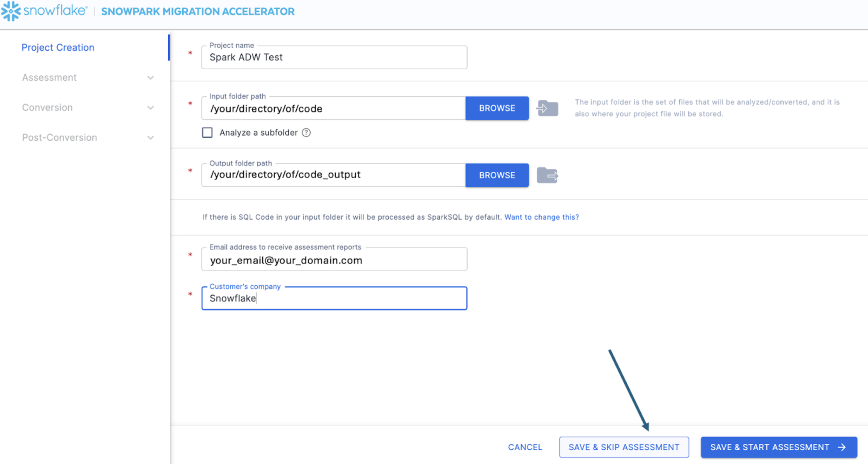Image resolution: width=868 pixels, height=467 pixels.
Task: Focus the email address input field
Action: tap(334, 260)
